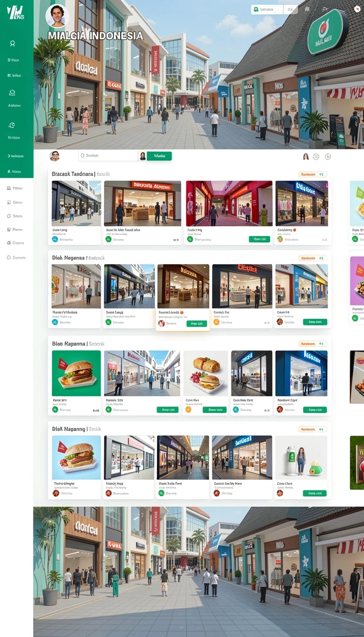The image size is (364, 637).
Task: Open the blue-fronted store thumbnail in 'Bion Kapanna'
Action: pos(301,373)
